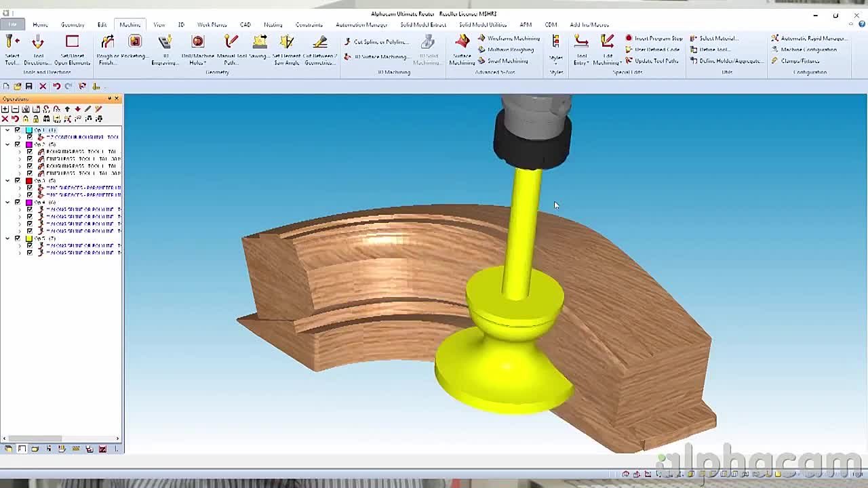The height and width of the screenshot is (488, 868).
Task: Close the Operations panel
Action: tap(117, 98)
